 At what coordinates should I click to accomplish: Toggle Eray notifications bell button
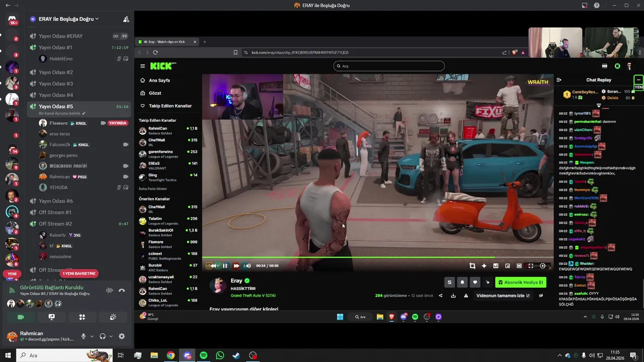pos(462,282)
